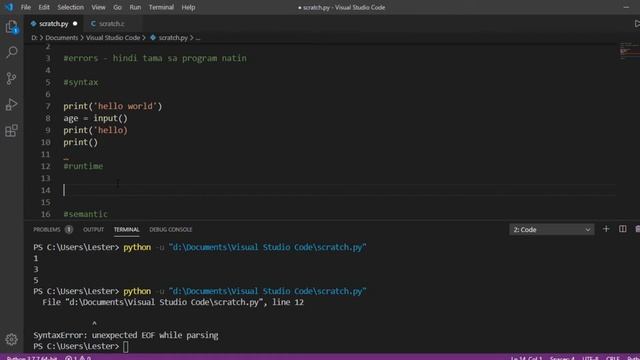Click line number 10 in the gutter

46,142
